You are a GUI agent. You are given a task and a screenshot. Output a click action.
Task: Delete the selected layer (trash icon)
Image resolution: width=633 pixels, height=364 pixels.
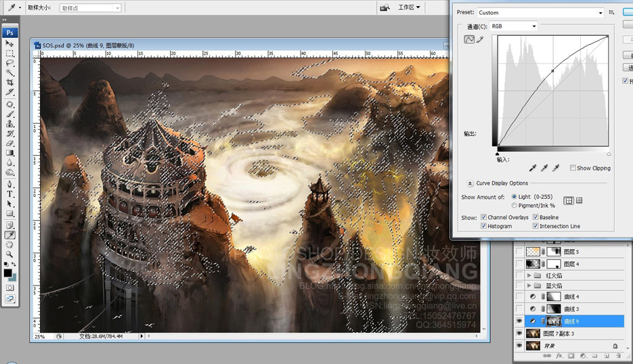coord(619,356)
